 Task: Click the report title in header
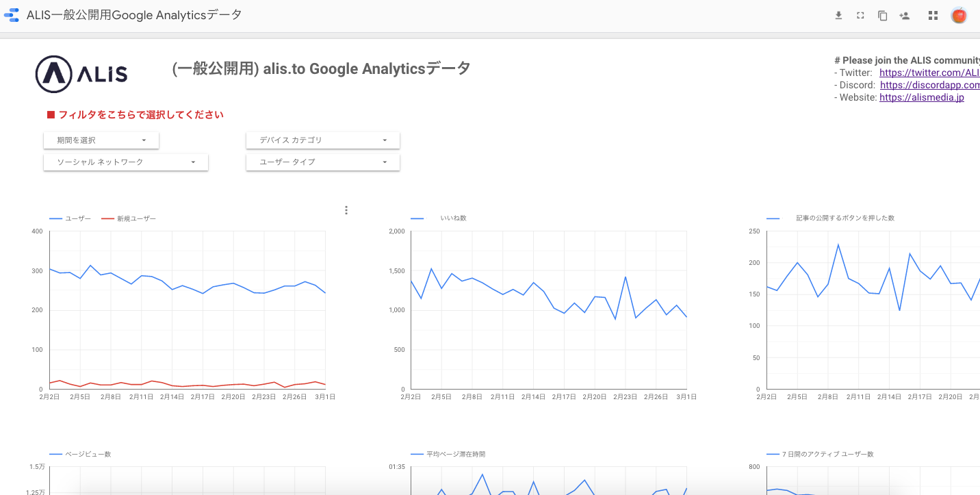click(134, 15)
